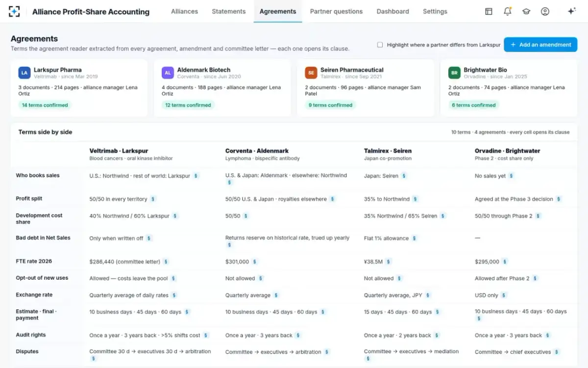
Task: Click the "Talmirex · Seiren" column header
Action: pos(388,151)
